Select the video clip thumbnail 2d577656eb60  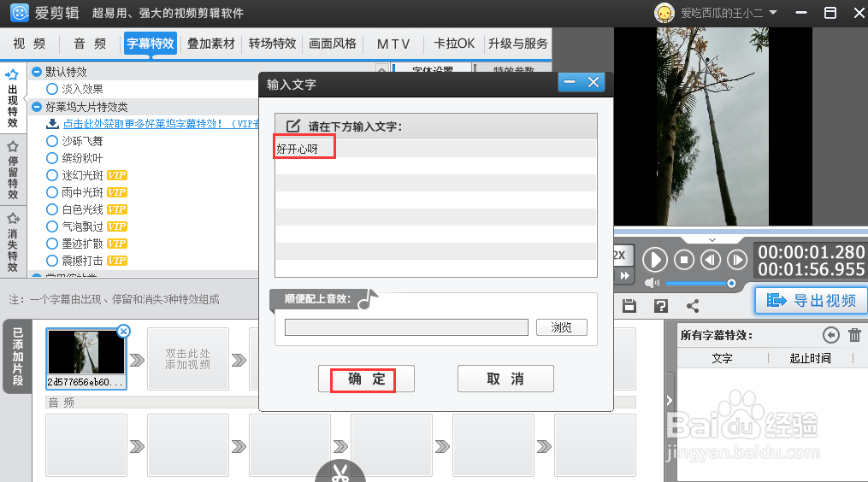click(x=86, y=359)
